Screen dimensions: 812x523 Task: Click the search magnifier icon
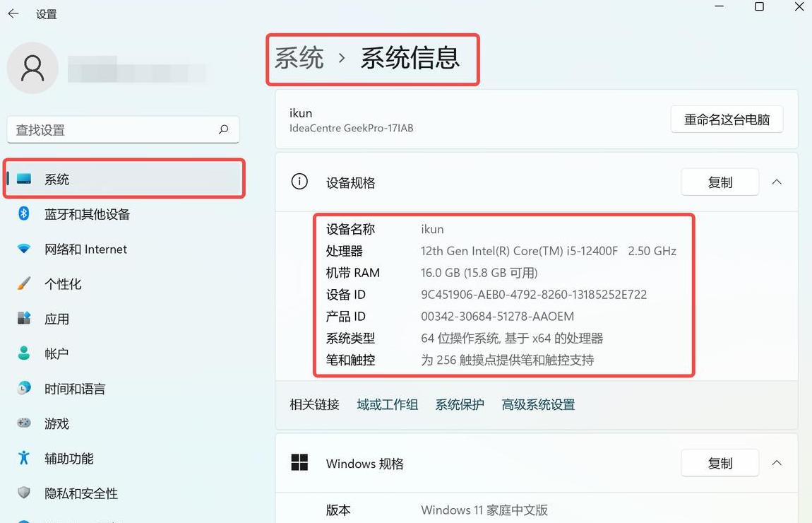(x=224, y=129)
